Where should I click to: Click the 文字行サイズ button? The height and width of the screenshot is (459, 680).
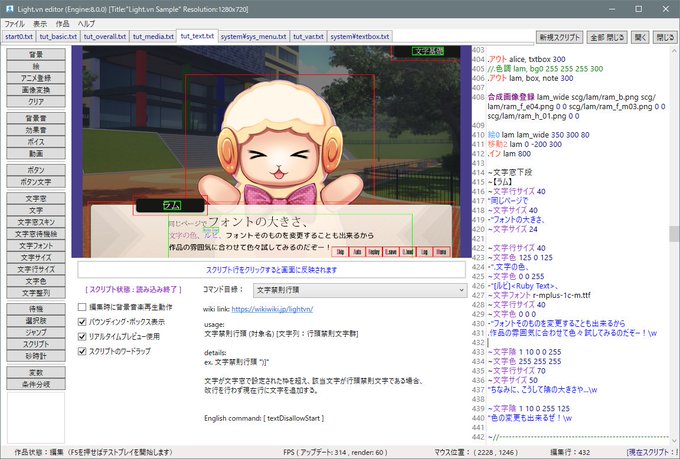pos(36,269)
